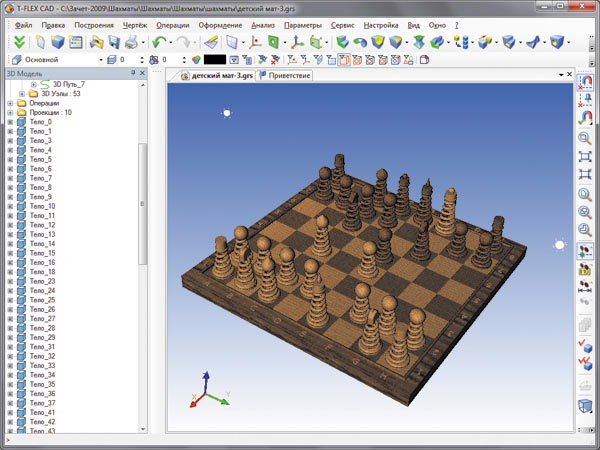Open the undo history dropdown arrow
The image size is (600, 450).
[x=171, y=42]
